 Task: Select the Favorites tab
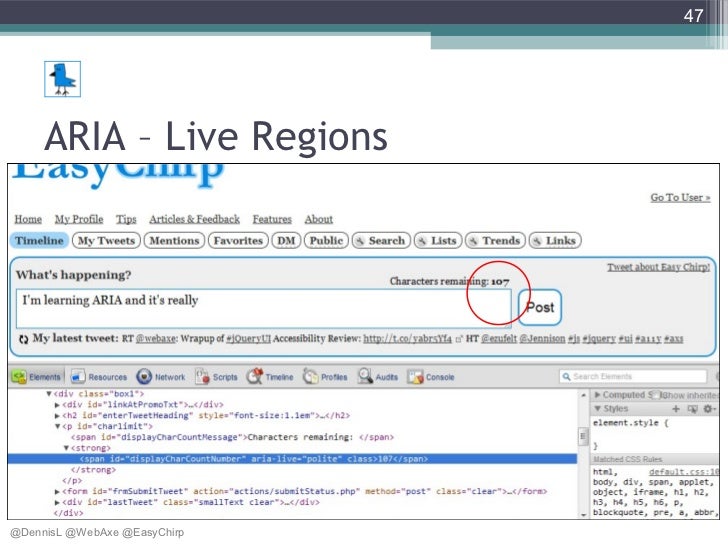[238, 240]
